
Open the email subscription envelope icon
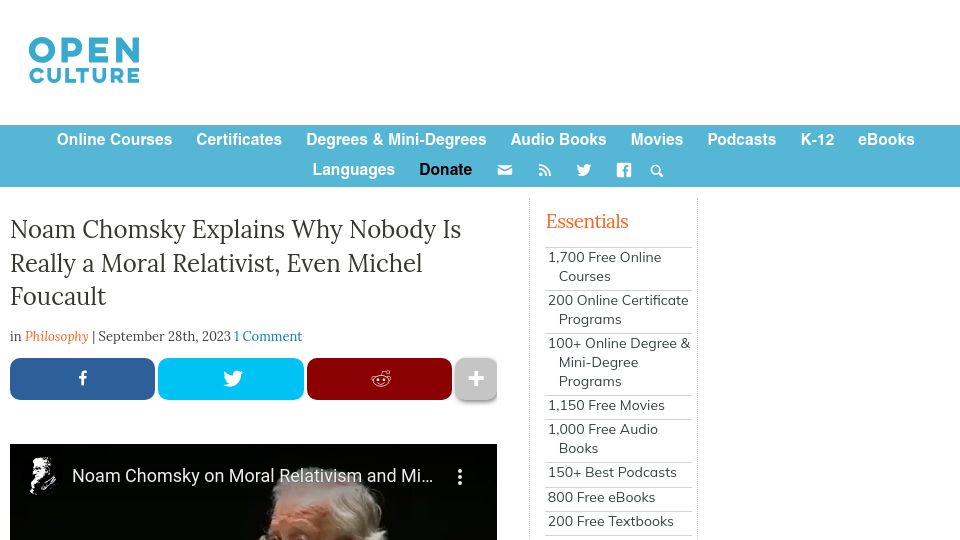pos(504,170)
